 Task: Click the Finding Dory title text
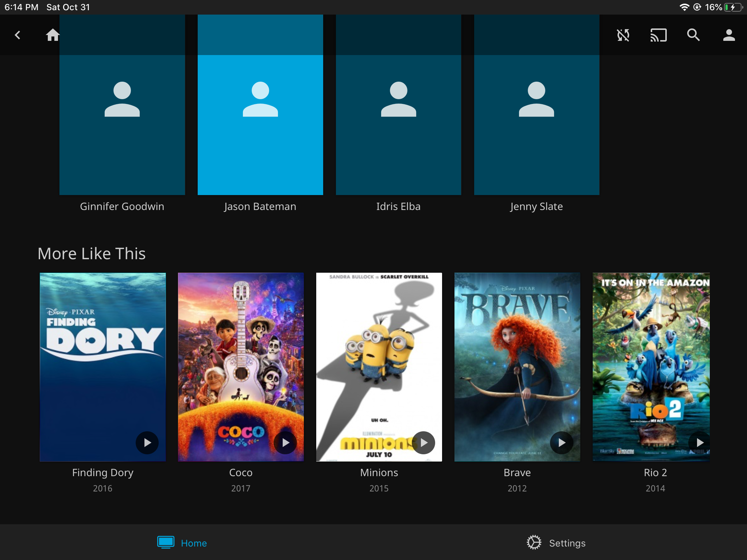point(103,472)
